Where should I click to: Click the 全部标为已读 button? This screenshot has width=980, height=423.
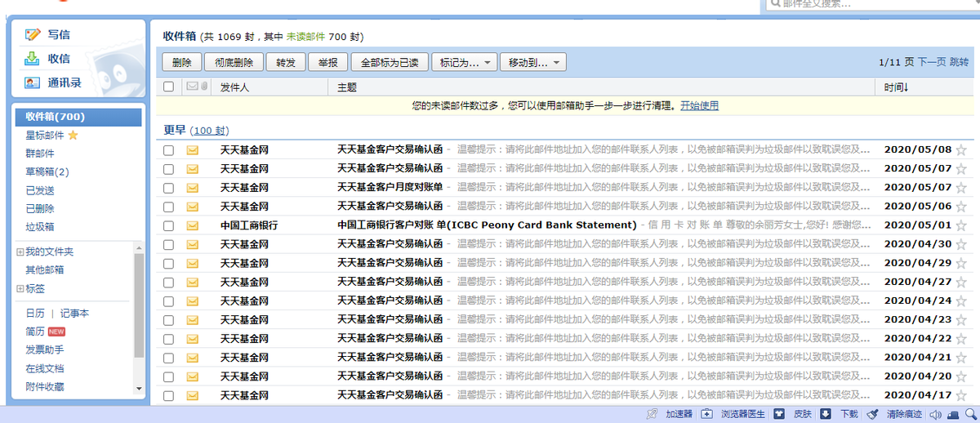(390, 62)
